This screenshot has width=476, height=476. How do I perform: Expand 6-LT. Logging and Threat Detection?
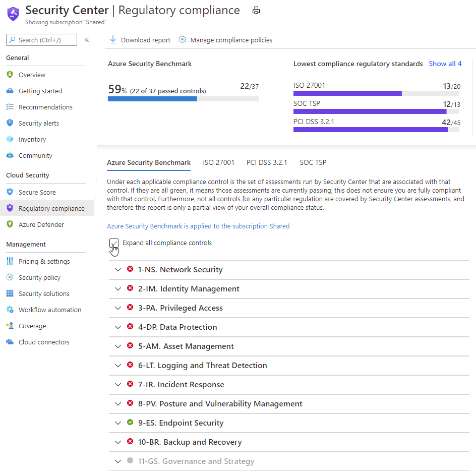click(x=118, y=365)
